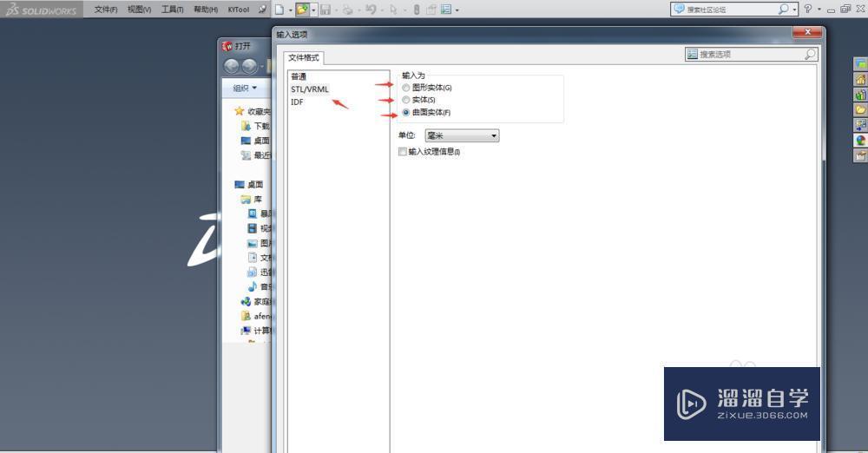Expand the search type dropdown beside community search
Viewport: 868px width, 453px height.
pos(794,10)
